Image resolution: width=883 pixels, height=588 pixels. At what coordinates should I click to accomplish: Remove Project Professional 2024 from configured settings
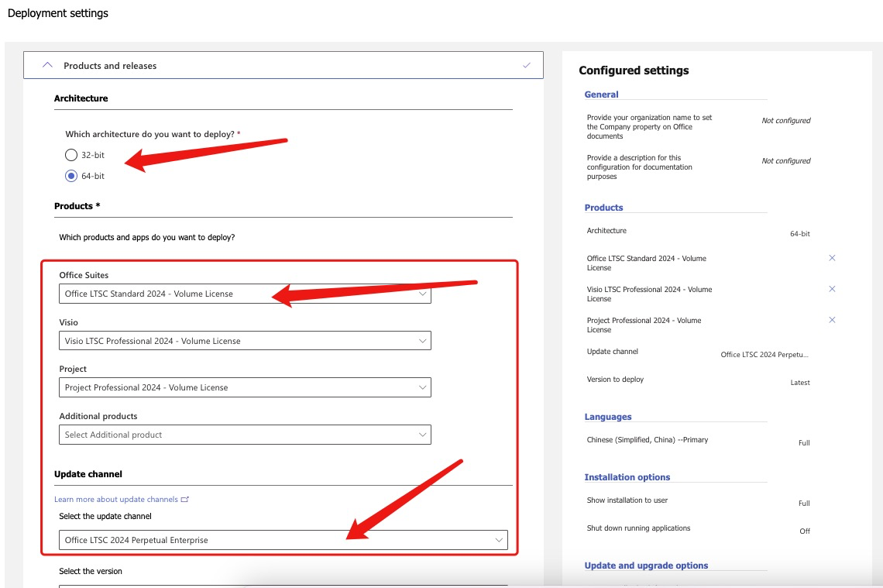[x=832, y=320]
